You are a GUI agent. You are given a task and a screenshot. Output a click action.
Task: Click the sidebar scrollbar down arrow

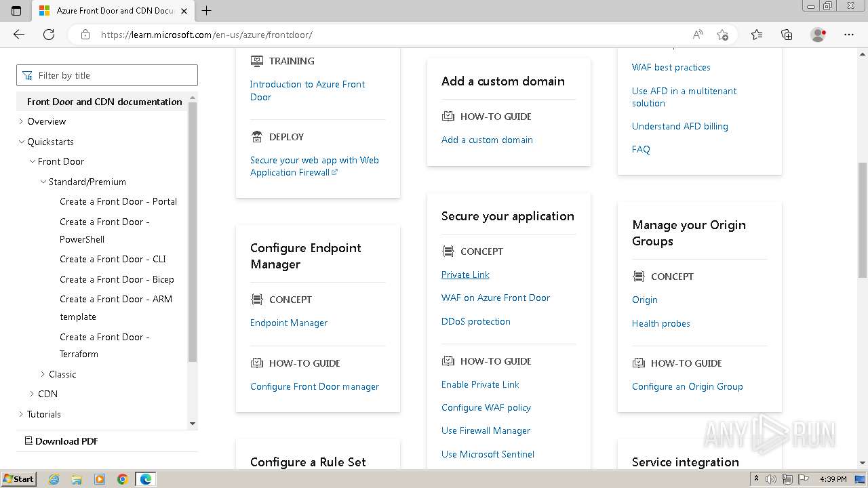point(193,424)
